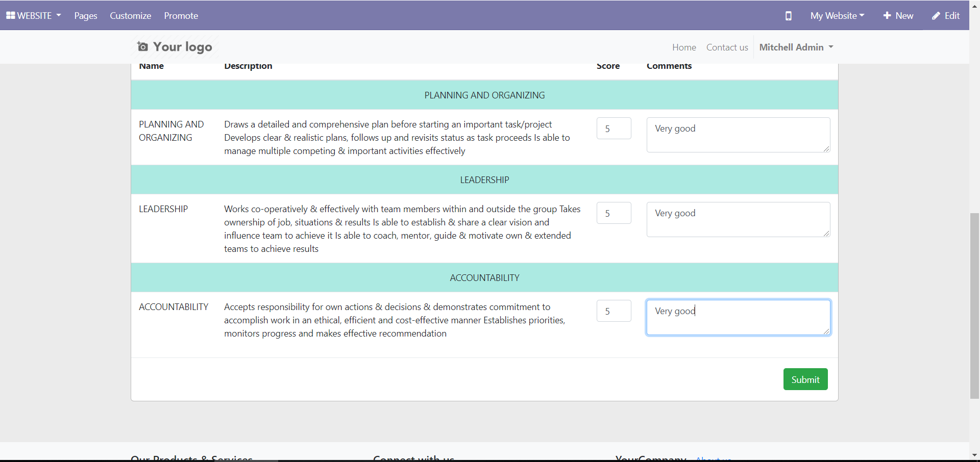Click the page vertical scrollbar thumb
This screenshot has width=980, height=462.
(974, 306)
